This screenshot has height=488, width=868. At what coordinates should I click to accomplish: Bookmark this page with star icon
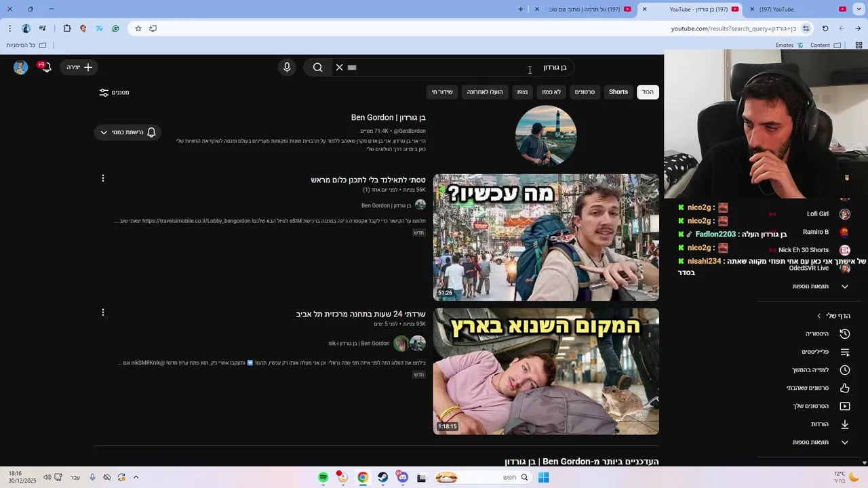click(x=138, y=28)
